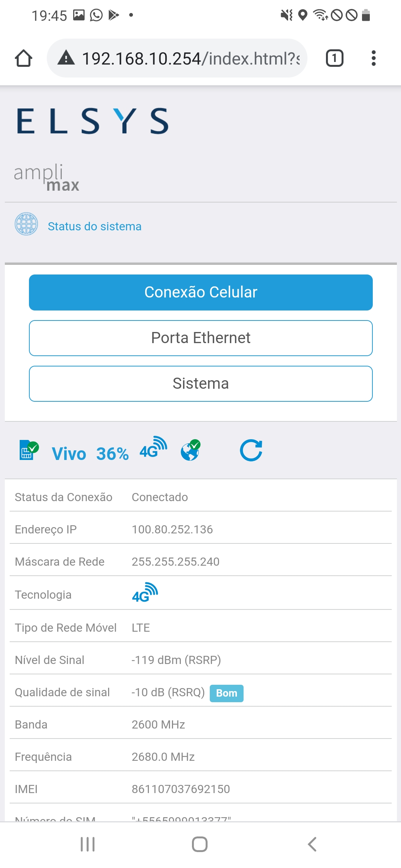Tap the SIM card status icon
This screenshot has width=401, height=868.
[29, 450]
